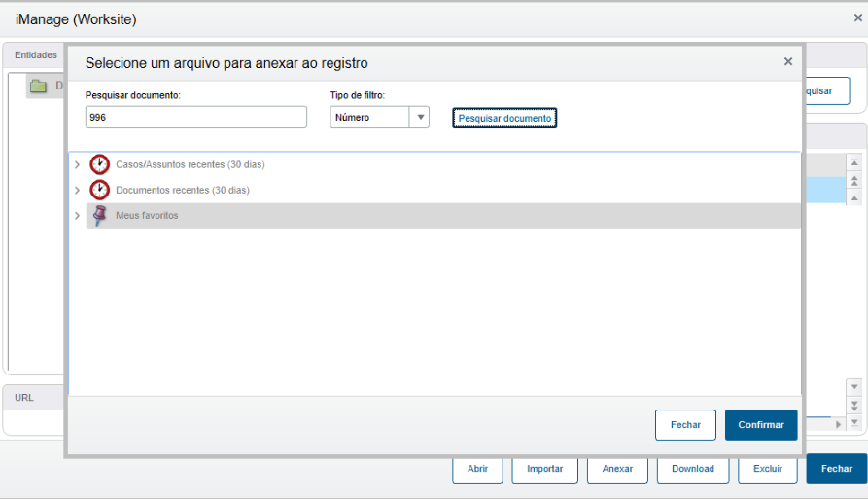This screenshot has width=868, height=499.
Task: Select the Meus favoritos tree item
Action: coord(147,215)
